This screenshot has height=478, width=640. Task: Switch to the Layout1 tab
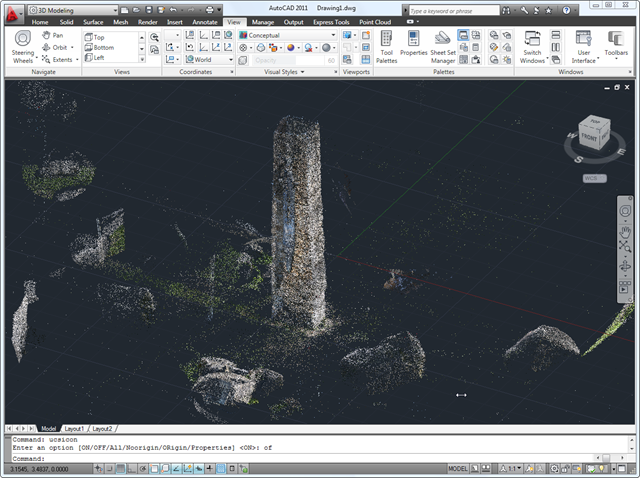pyautogui.click(x=75, y=428)
